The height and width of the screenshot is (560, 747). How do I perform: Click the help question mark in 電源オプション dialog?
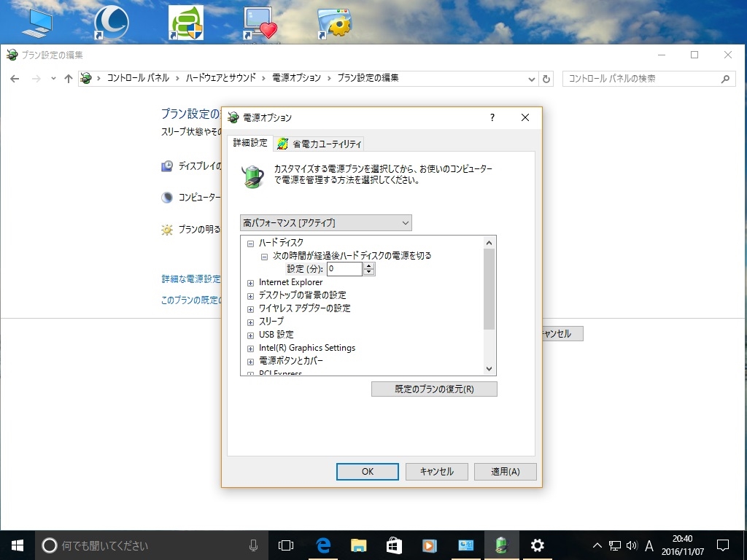point(492,117)
